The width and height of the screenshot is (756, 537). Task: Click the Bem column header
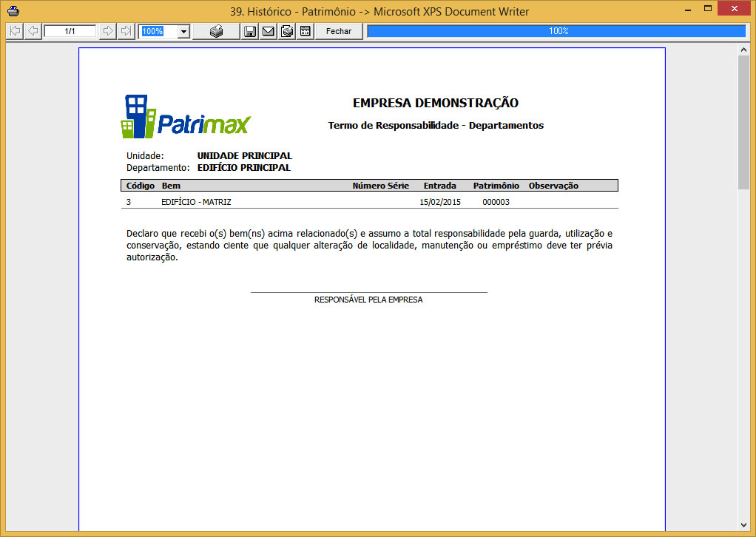(x=171, y=186)
